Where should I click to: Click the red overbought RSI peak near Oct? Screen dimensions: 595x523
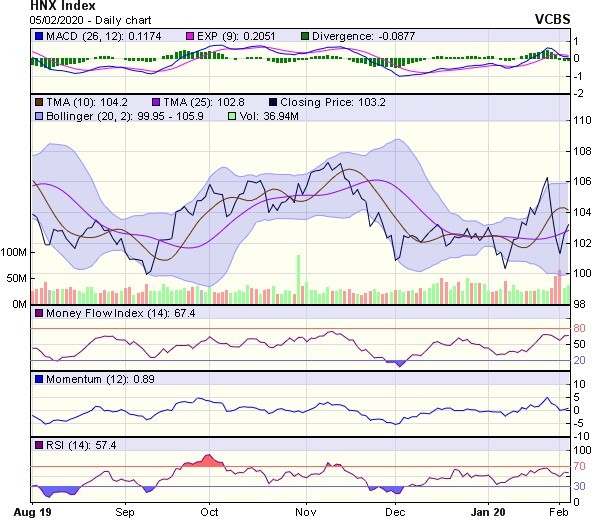(208, 460)
